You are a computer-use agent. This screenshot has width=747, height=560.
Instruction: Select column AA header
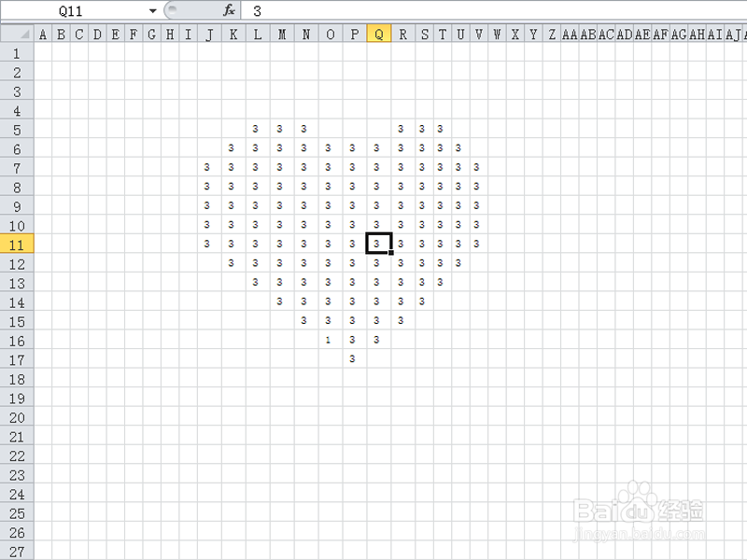click(x=570, y=34)
